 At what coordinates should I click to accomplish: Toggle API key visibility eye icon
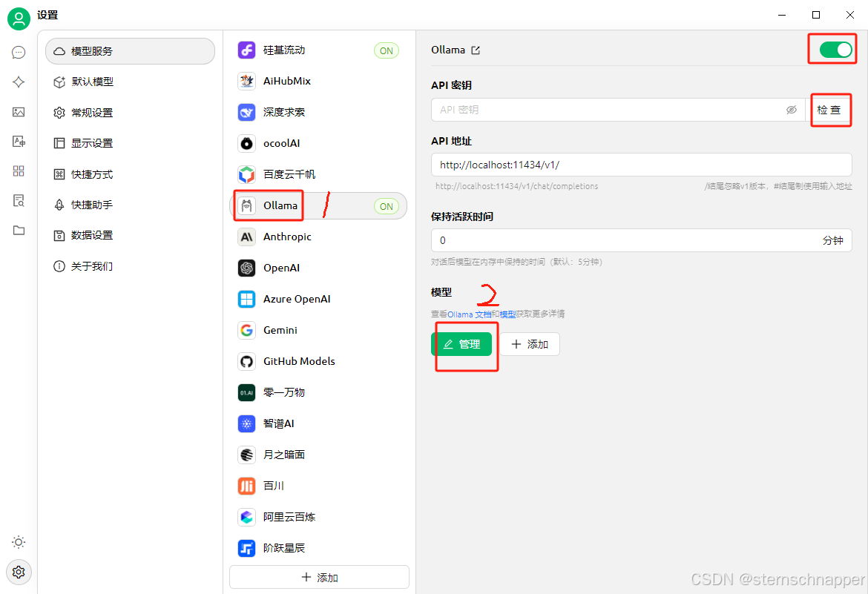pyautogui.click(x=792, y=110)
